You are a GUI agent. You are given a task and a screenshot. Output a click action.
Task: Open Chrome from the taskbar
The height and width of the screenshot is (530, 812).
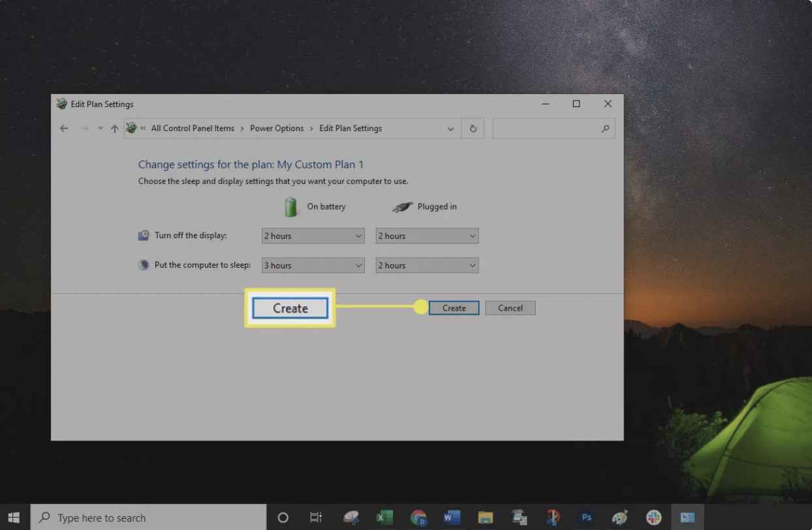pos(418,518)
